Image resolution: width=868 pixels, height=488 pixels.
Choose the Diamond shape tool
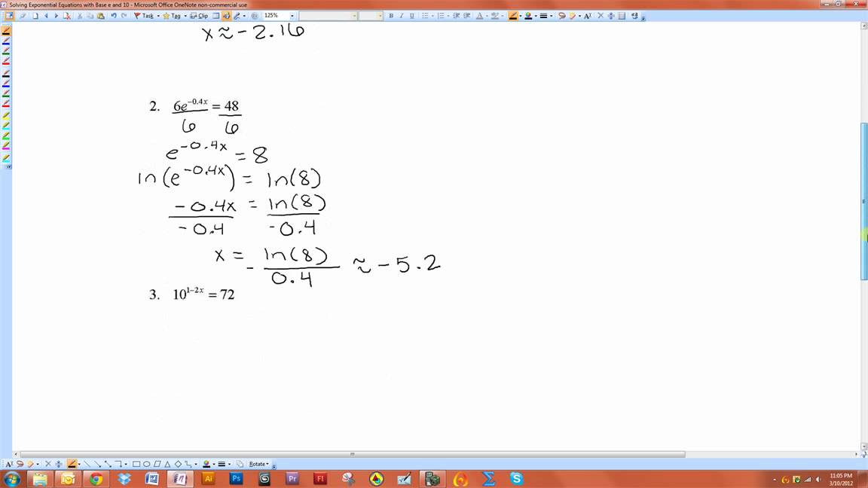(179, 464)
